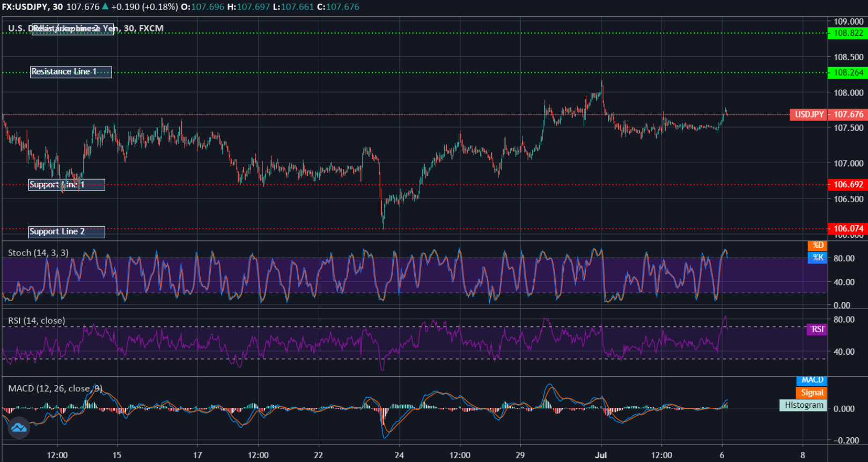Click the 109.000 price axis value
The height and width of the screenshot is (462, 868).
pos(848,21)
